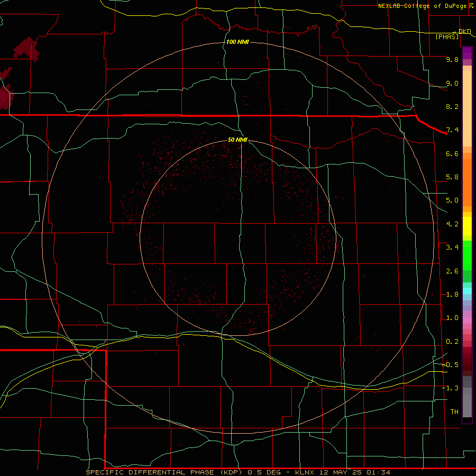
Task: Click the 8.2 color scale value
Action: [452, 106]
